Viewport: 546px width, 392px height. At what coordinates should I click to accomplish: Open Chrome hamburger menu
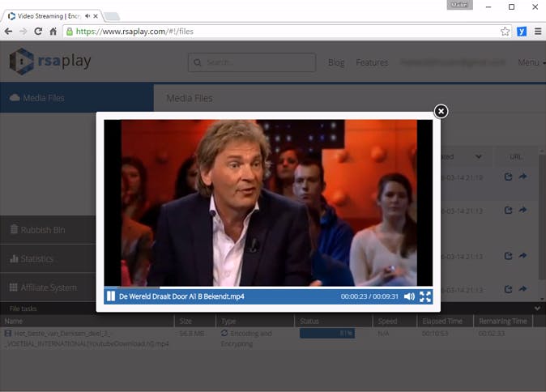click(538, 32)
